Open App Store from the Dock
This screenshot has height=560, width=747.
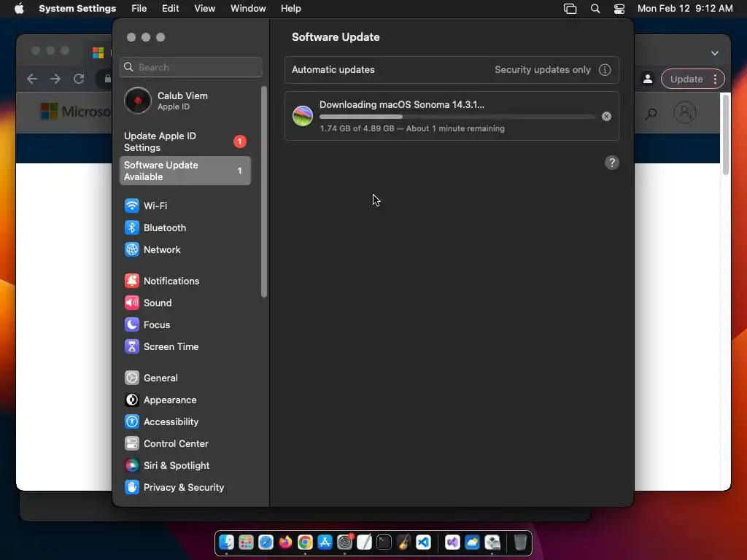pyautogui.click(x=325, y=542)
